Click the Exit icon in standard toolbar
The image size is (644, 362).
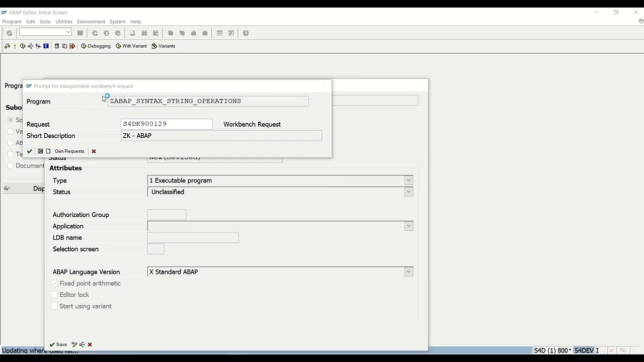tap(106, 33)
